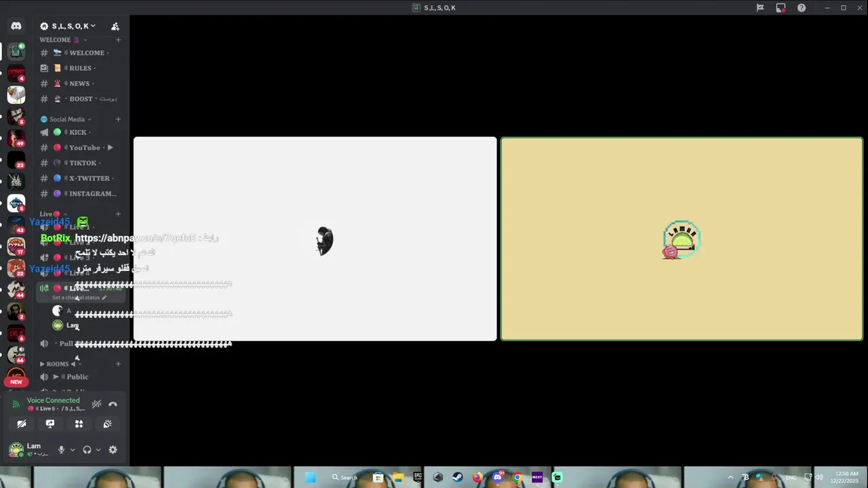Open the server with badge 23
The height and width of the screenshot is (488, 868).
tap(16, 160)
